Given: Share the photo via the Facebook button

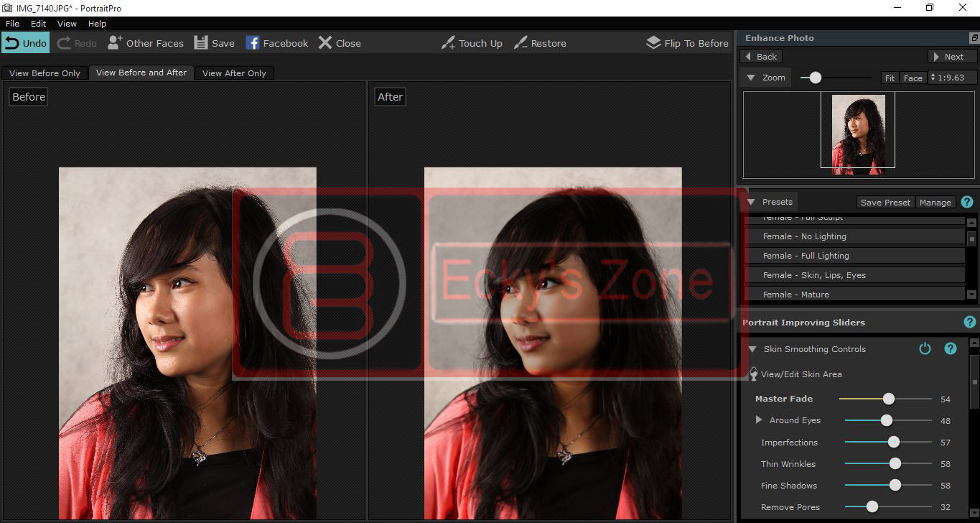Looking at the screenshot, I should (276, 43).
